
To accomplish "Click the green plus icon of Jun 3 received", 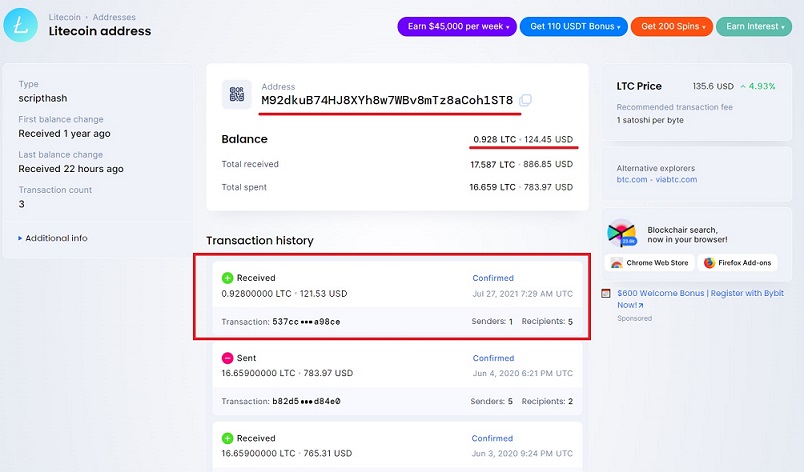I will (x=227, y=438).
